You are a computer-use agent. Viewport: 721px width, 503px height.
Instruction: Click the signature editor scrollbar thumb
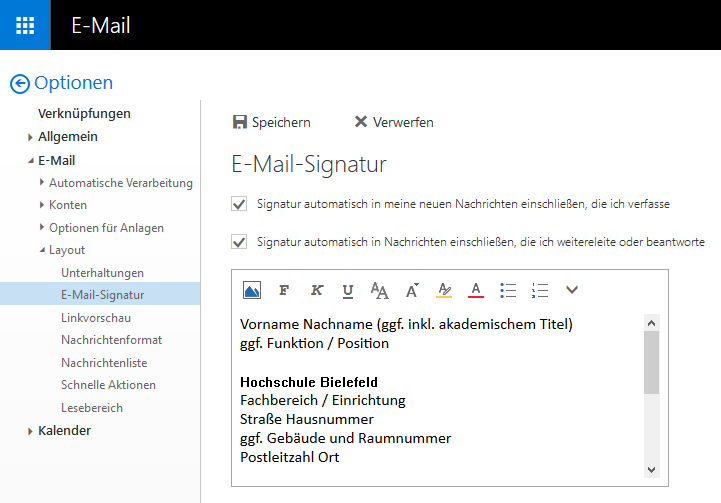tap(651, 363)
